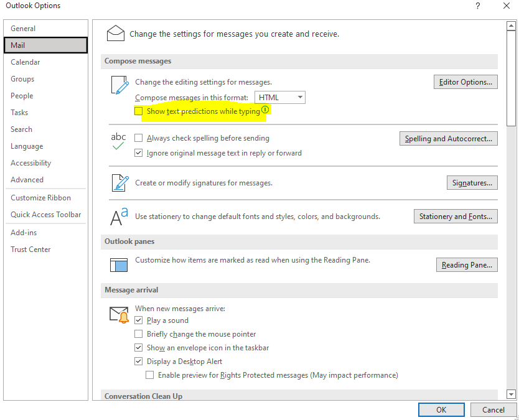The width and height of the screenshot is (519, 420).
Task: Uncheck Play a sound checkbox
Action: click(x=138, y=320)
